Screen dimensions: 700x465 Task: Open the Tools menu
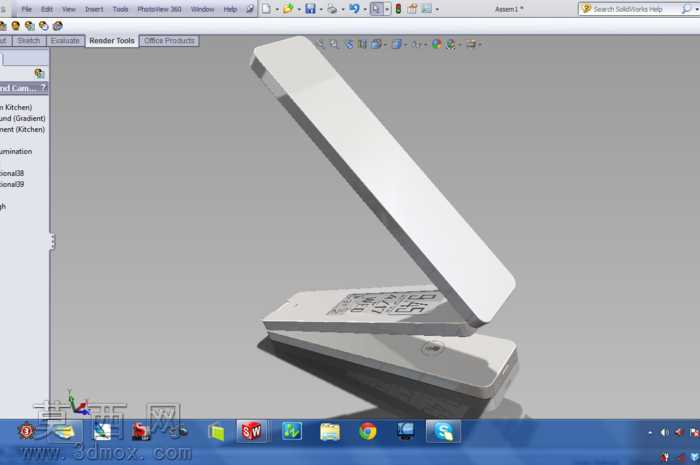coord(120,9)
